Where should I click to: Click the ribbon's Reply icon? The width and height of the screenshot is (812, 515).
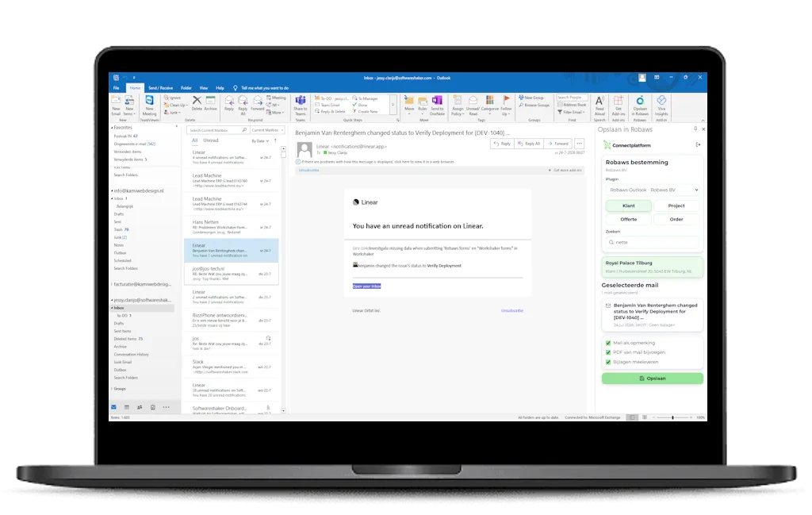click(229, 102)
